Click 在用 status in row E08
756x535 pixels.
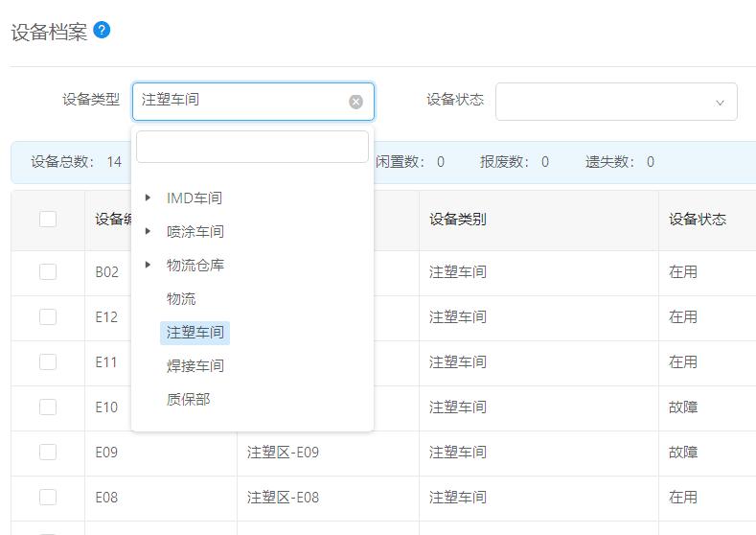[x=683, y=498]
